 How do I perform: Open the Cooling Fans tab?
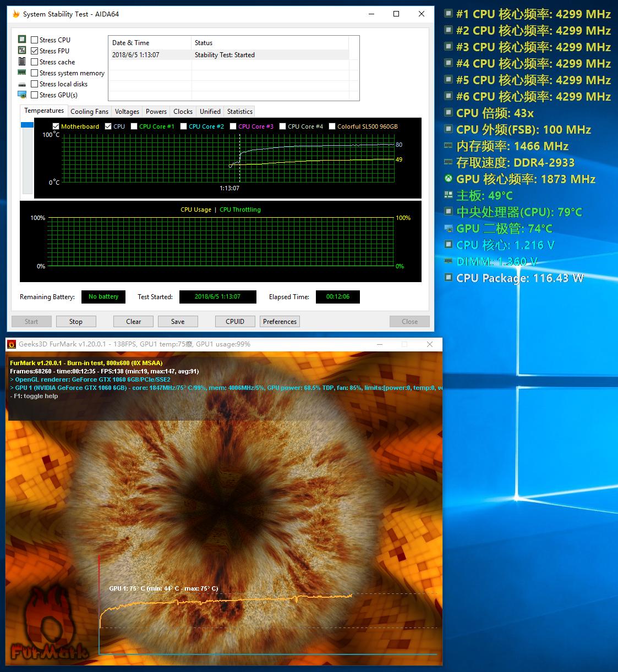(x=90, y=111)
